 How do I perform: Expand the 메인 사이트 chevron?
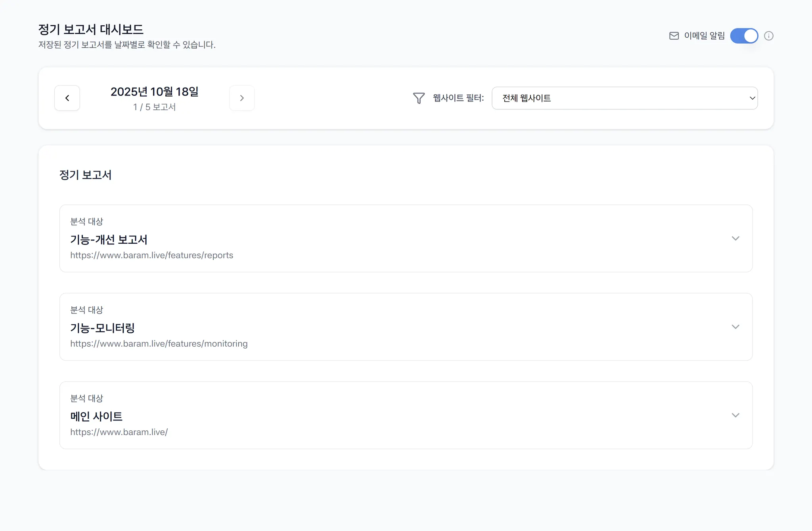[735, 415]
